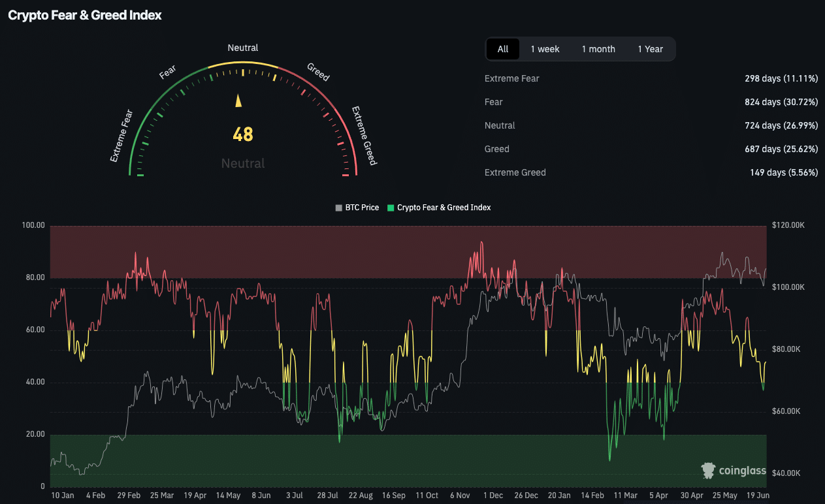
Task: Click the green Fear & Greed legend swatch
Action: pos(391,208)
